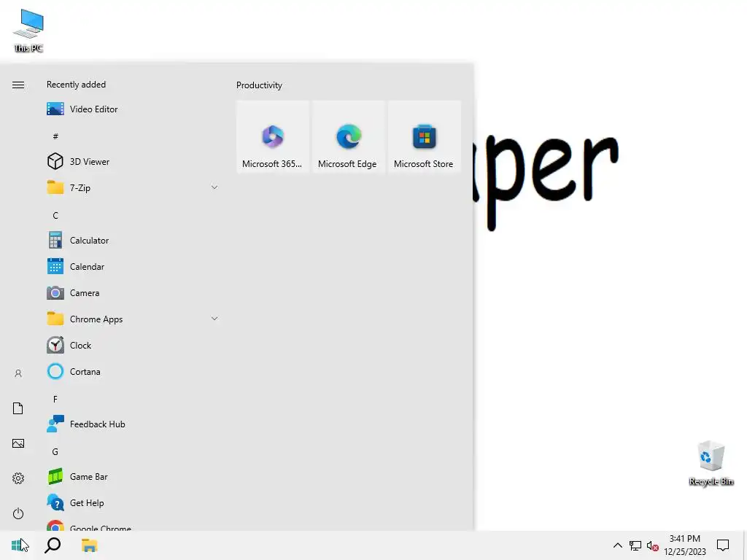Expand the 7-Zip folder chevron

tap(214, 187)
